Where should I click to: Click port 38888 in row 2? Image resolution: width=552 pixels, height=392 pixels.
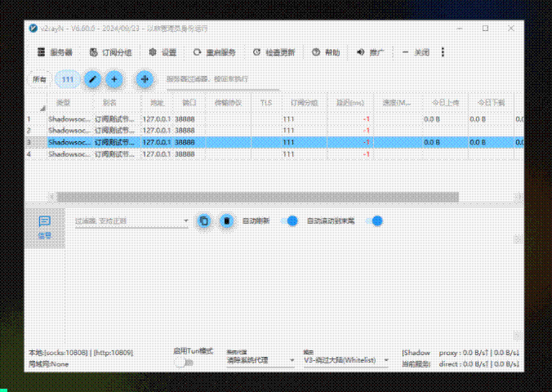(185, 131)
